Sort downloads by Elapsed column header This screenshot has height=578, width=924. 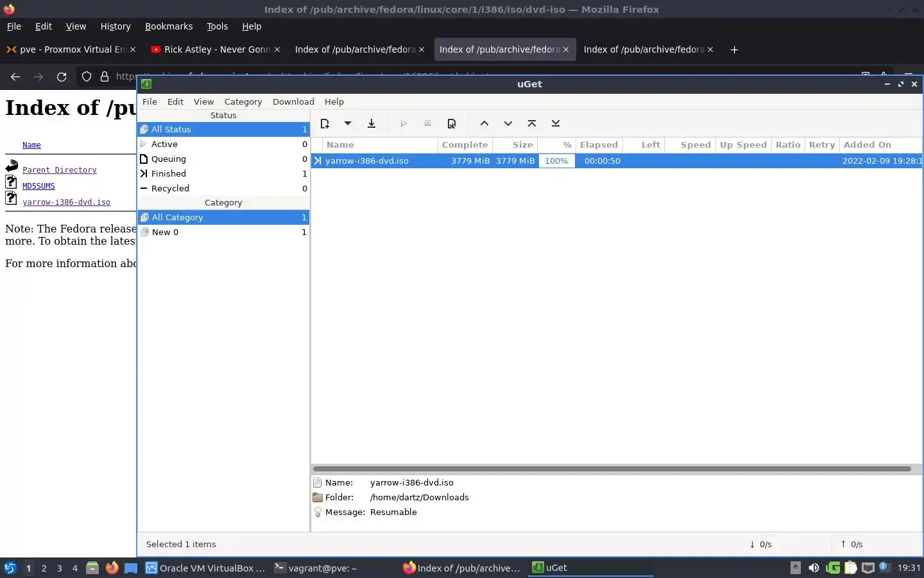tap(599, 144)
